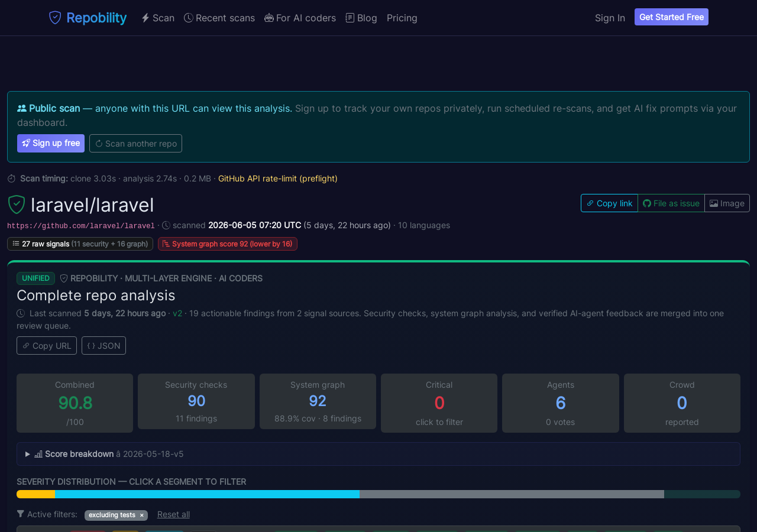
Task: Open the Blog nav link
Action: click(x=361, y=18)
